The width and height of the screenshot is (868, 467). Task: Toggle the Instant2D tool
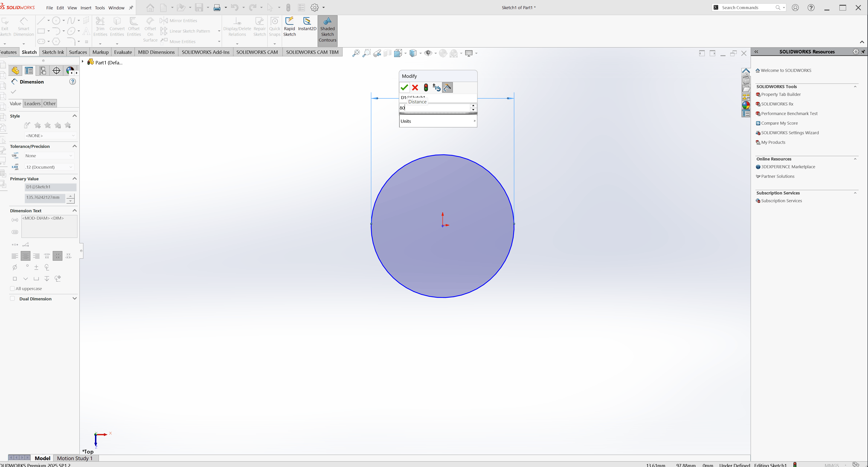pyautogui.click(x=307, y=24)
